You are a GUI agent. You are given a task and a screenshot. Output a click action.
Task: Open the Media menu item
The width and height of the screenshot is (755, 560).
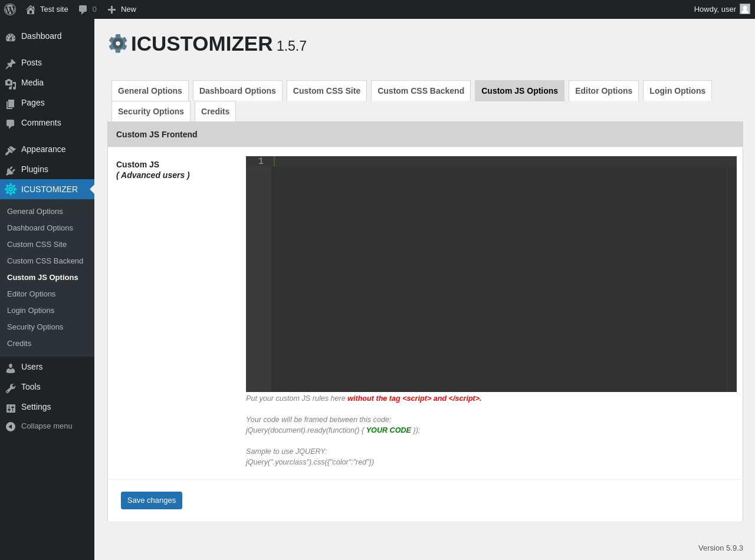click(47, 83)
